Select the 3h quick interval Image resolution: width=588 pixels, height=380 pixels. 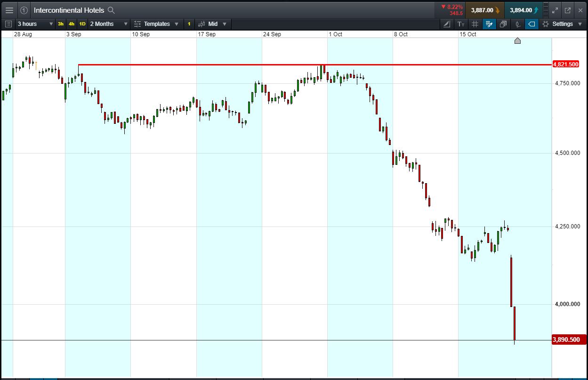click(x=61, y=24)
